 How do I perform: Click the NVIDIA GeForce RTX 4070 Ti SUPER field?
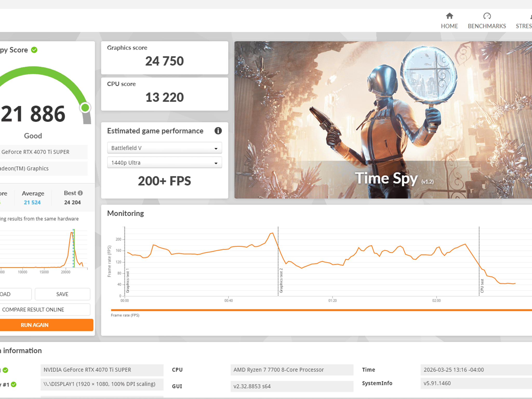point(102,370)
